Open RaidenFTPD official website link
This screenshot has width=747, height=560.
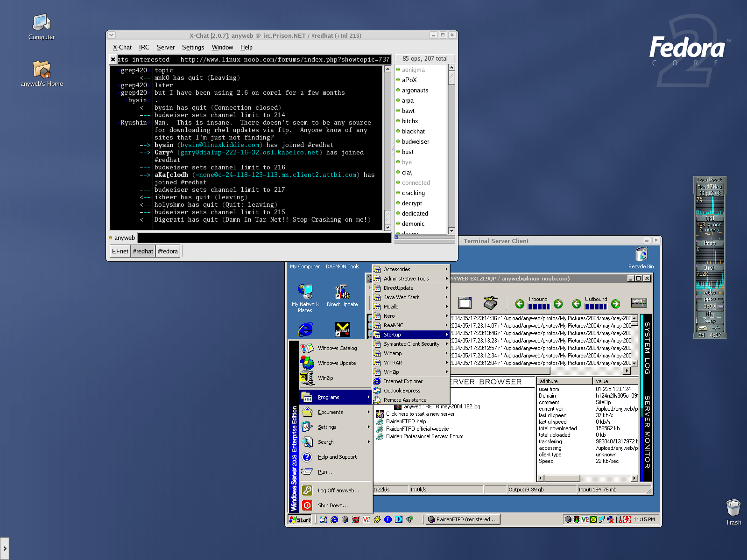417,429
